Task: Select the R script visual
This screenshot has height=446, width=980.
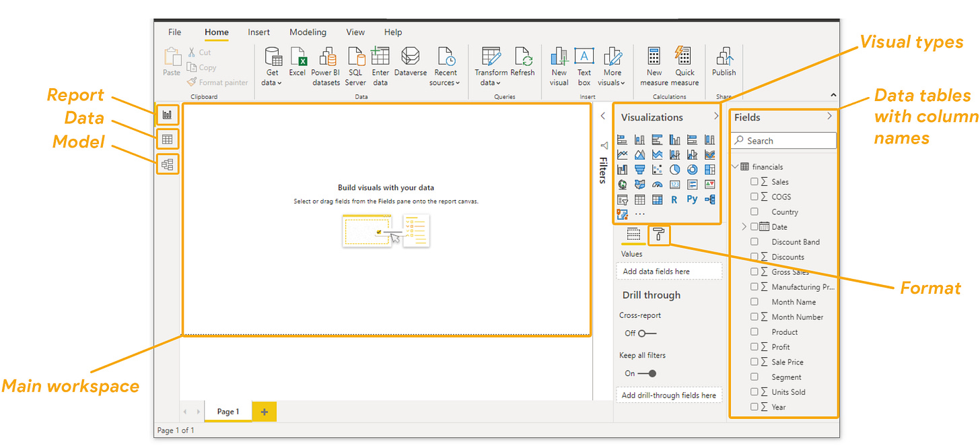Action: [674, 199]
